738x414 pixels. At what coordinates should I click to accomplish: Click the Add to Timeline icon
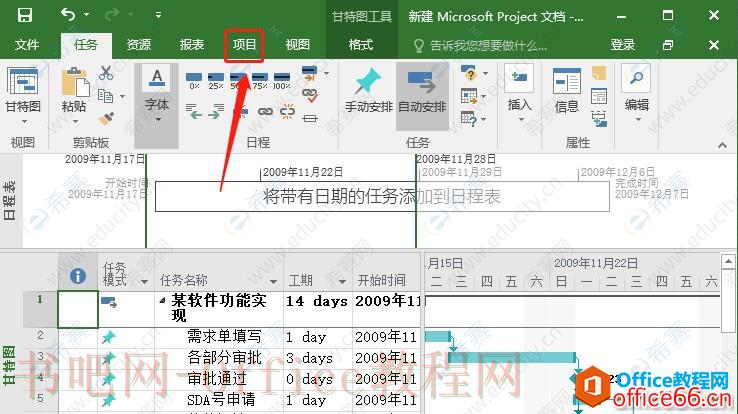click(x=599, y=119)
